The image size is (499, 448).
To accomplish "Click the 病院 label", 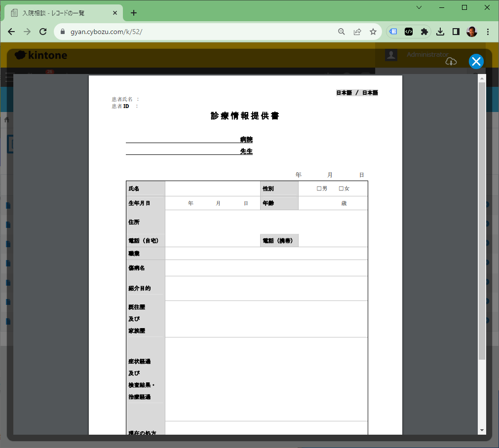I will 246,139.
